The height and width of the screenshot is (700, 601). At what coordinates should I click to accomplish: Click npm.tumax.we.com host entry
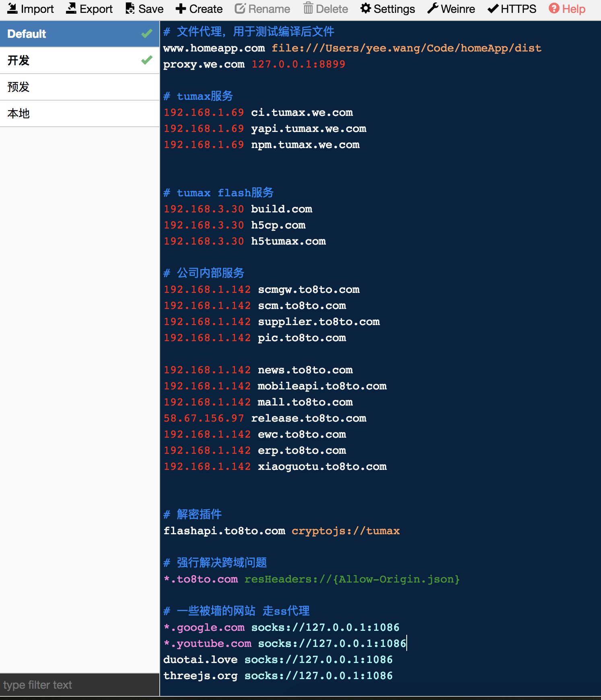(305, 144)
